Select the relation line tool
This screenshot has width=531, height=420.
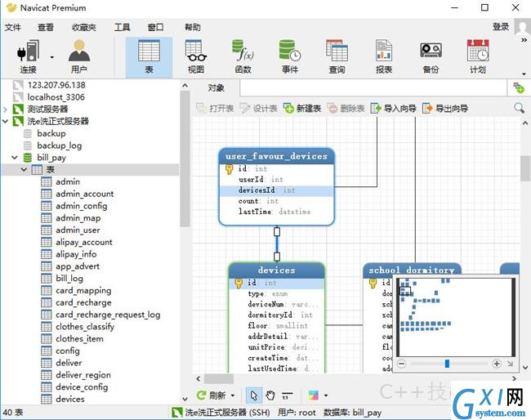click(288, 395)
